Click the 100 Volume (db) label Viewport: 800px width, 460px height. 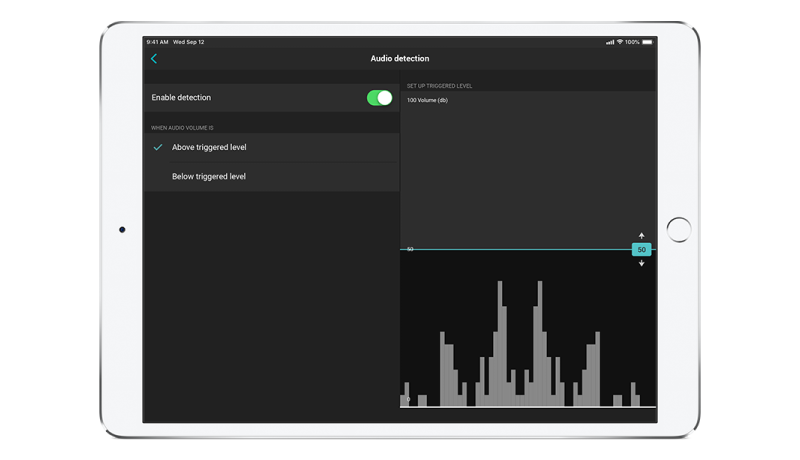[427, 100]
